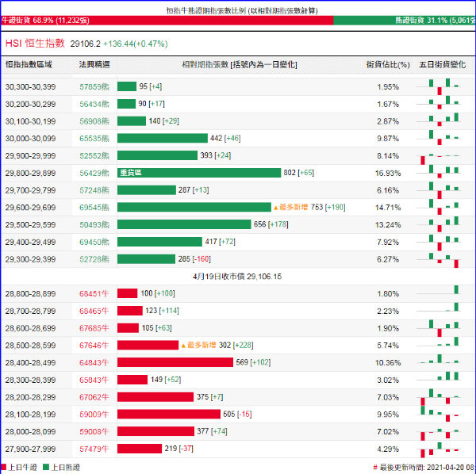The image size is (476, 474).
Task: Open the 57479牛 warrant link
Action: pos(94,449)
